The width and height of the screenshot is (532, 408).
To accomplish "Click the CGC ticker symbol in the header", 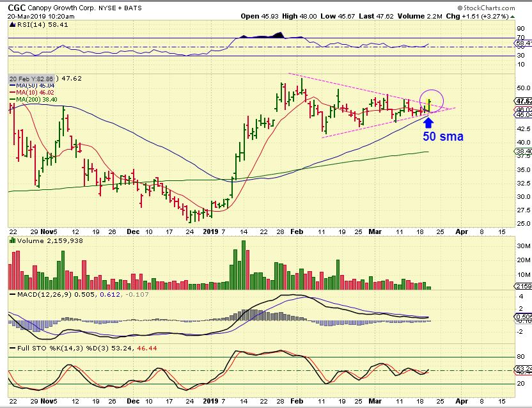I will [17, 8].
